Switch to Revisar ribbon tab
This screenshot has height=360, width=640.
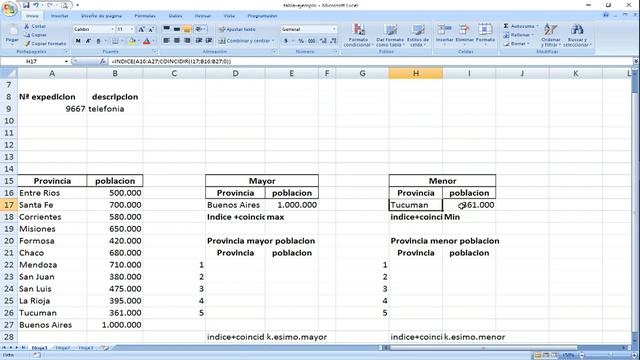(x=203, y=16)
